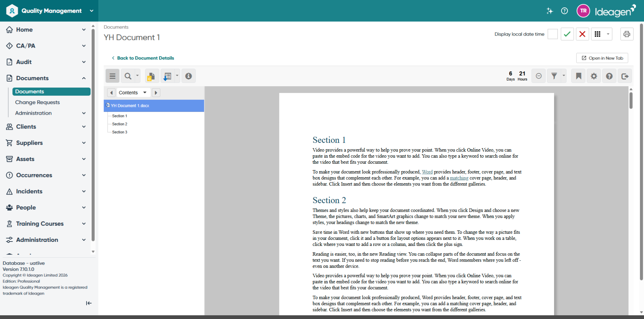
Task: Click the compare documents icon
Action: point(152,76)
